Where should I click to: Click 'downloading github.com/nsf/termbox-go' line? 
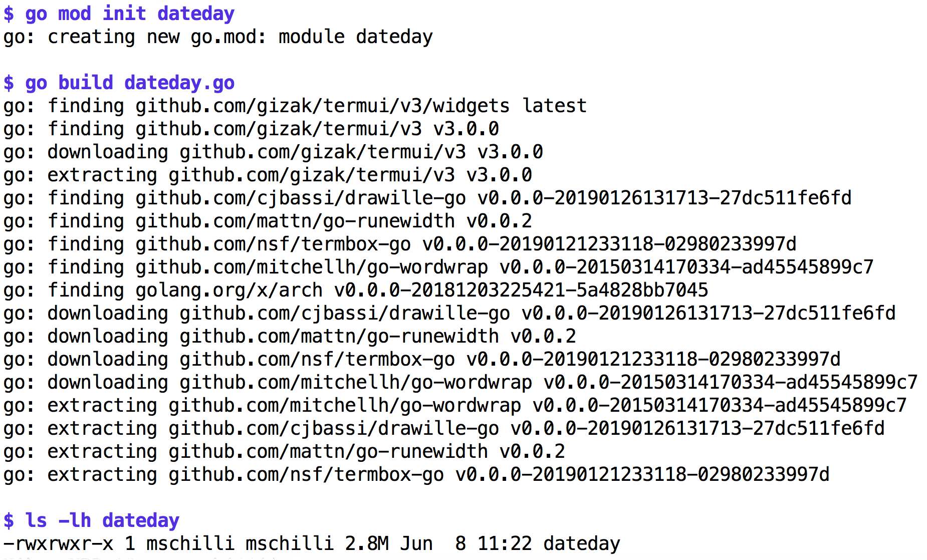(422, 360)
